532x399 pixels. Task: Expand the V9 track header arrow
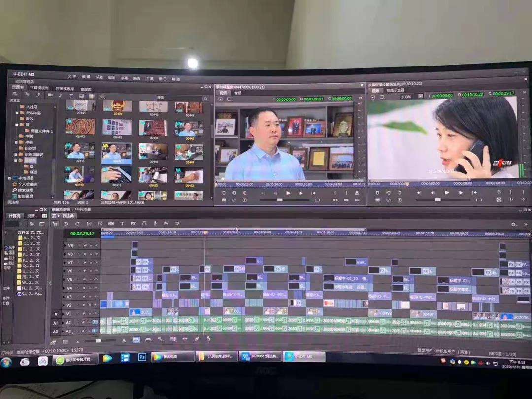tap(65, 245)
